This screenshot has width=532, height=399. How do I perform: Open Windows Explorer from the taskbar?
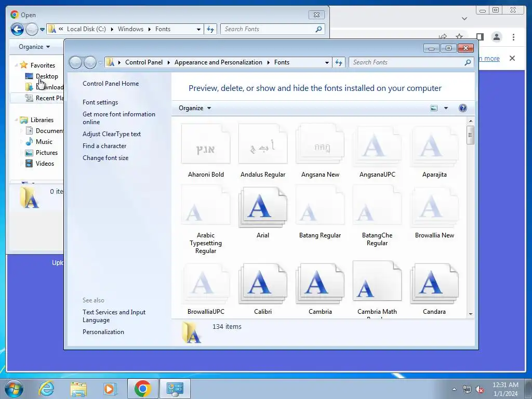coord(78,389)
